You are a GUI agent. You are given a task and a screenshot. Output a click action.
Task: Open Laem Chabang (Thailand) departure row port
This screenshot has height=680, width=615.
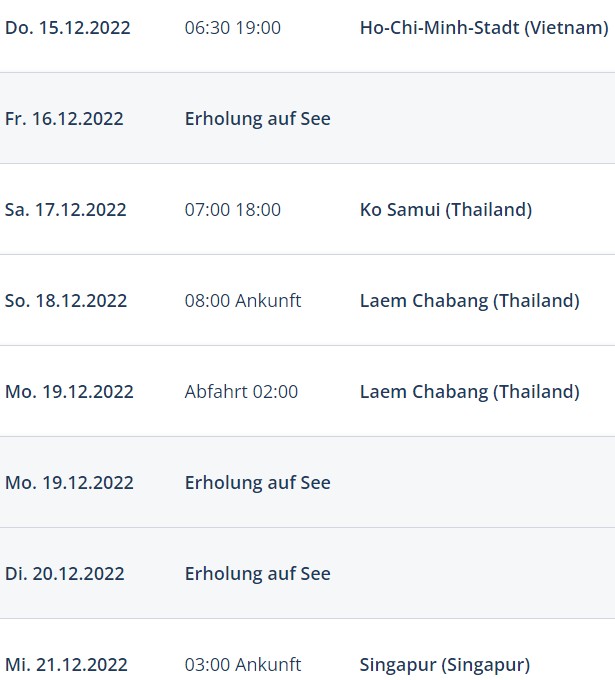coord(470,392)
